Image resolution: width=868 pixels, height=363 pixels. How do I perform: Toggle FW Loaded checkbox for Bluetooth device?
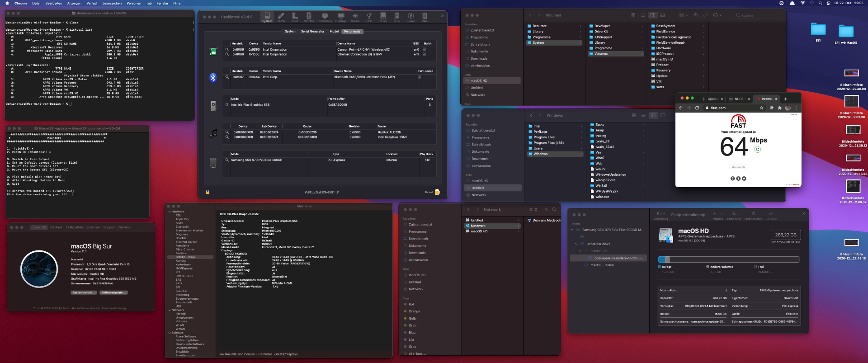click(x=419, y=77)
